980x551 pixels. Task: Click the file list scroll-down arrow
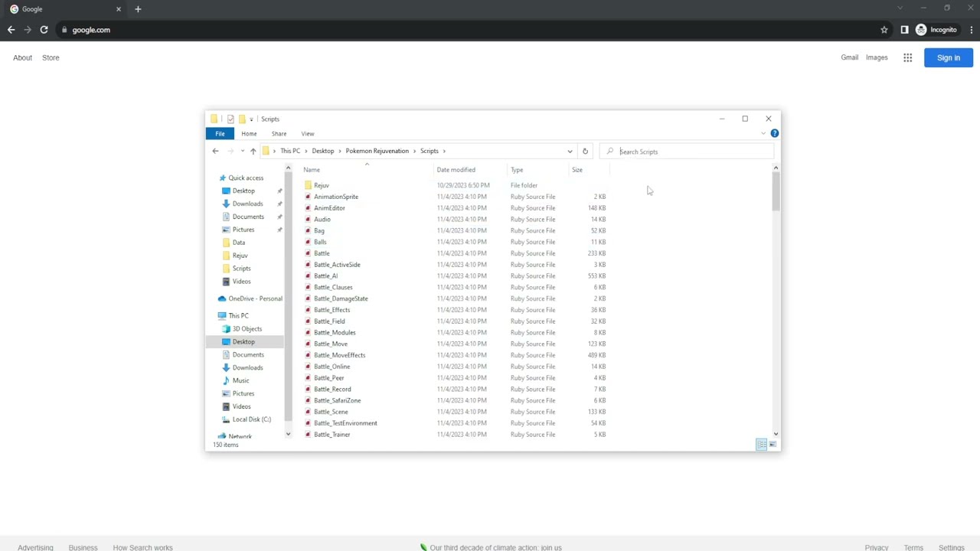pyautogui.click(x=776, y=434)
